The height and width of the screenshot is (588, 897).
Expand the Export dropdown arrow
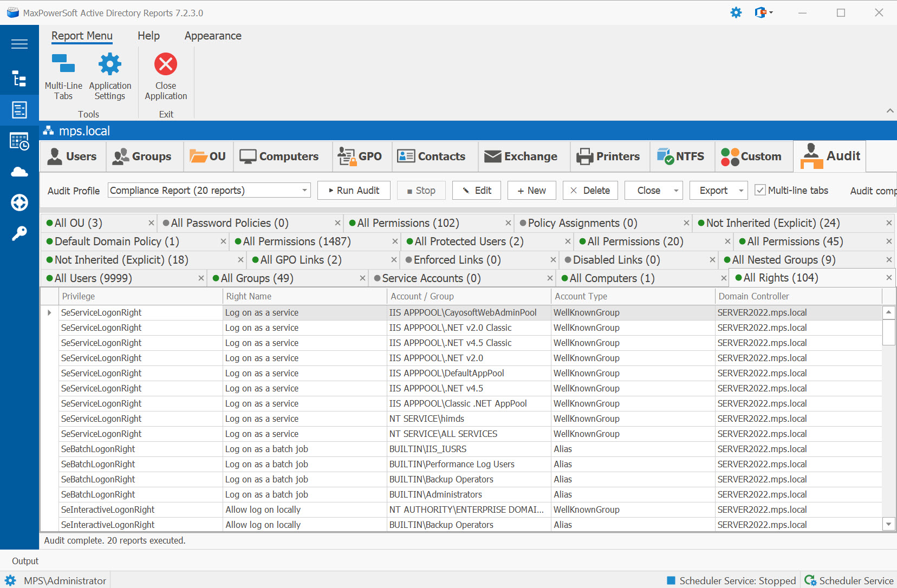click(740, 190)
